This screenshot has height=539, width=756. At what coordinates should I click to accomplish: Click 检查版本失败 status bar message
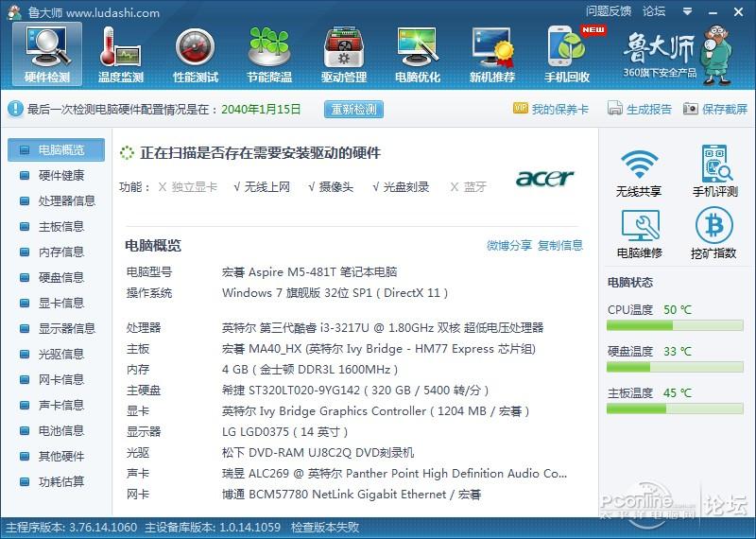325,528
